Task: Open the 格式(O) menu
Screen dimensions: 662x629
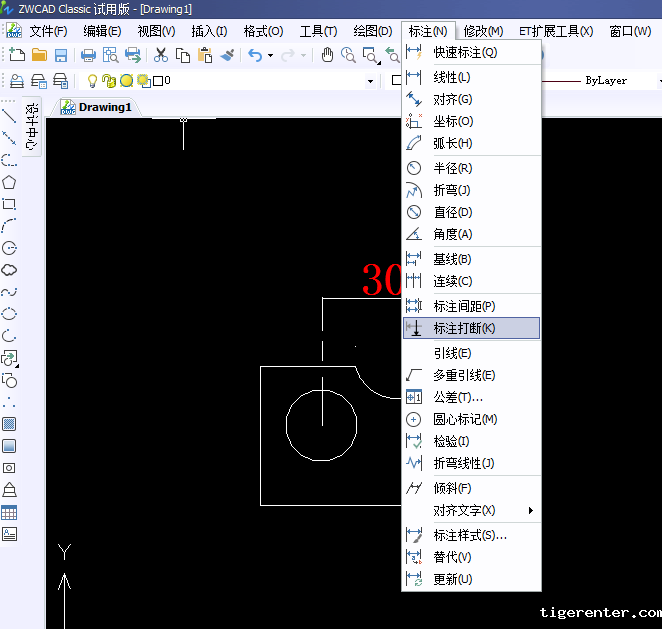Action: coord(263,31)
